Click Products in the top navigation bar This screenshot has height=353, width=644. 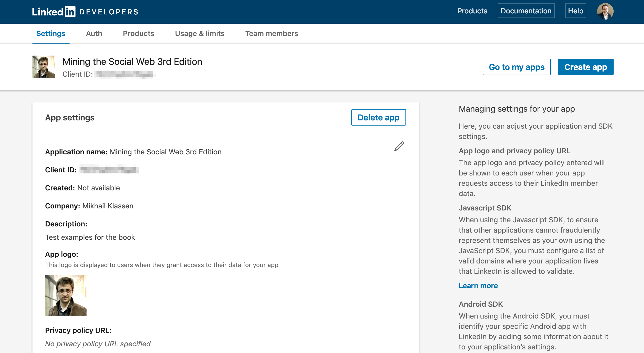click(x=472, y=11)
